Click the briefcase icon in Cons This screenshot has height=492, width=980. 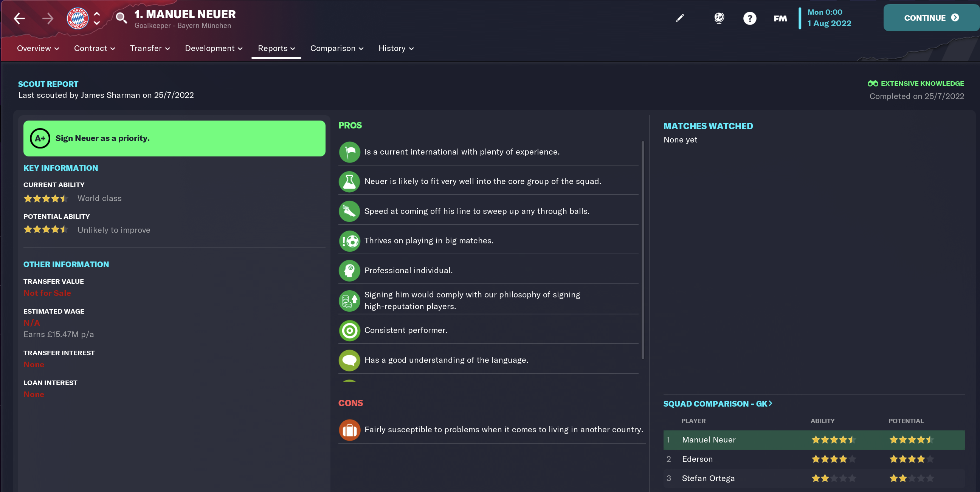tap(349, 430)
